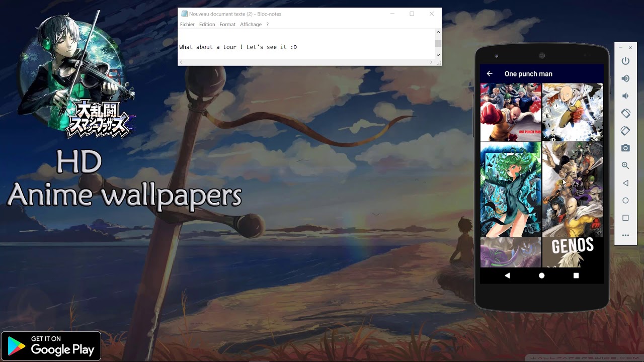Open the ? help menu in Bloc-notes
644x362 pixels.
[x=268, y=24]
